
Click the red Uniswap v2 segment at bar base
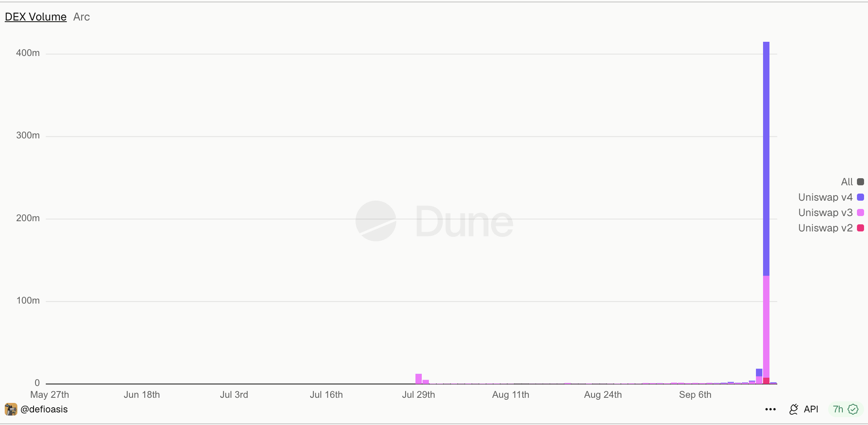(766, 380)
